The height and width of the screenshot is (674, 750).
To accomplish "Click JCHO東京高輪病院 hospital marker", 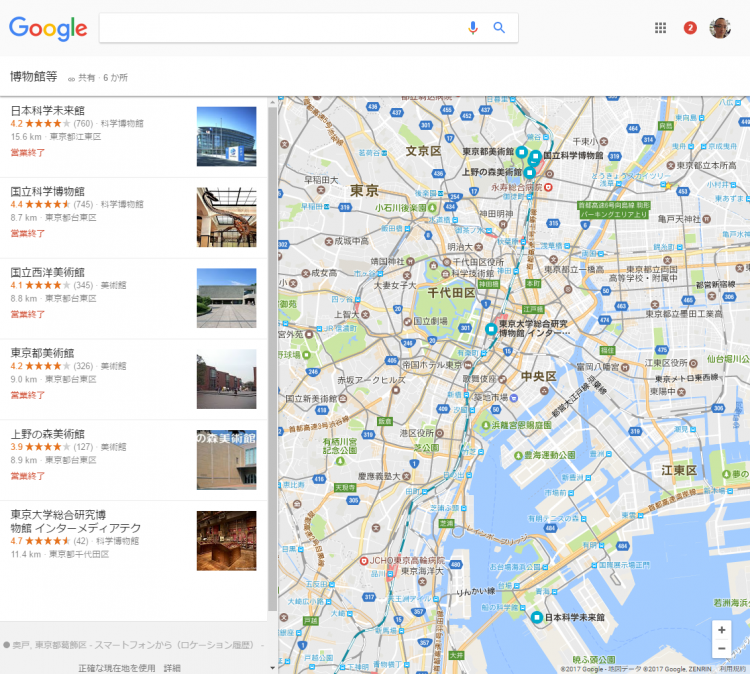I will click(x=364, y=560).
